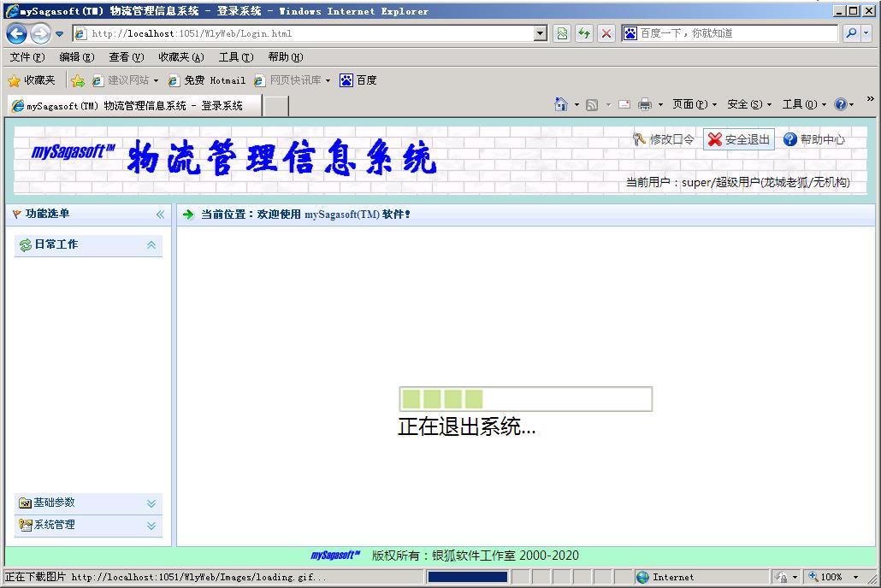Open the 查看(V) menu

127,57
